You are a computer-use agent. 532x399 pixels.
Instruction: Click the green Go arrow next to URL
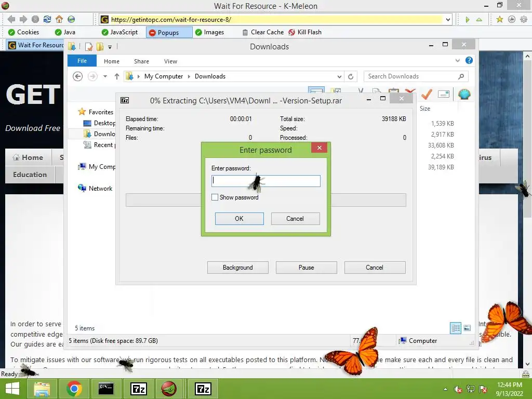pyautogui.click(x=468, y=19)
